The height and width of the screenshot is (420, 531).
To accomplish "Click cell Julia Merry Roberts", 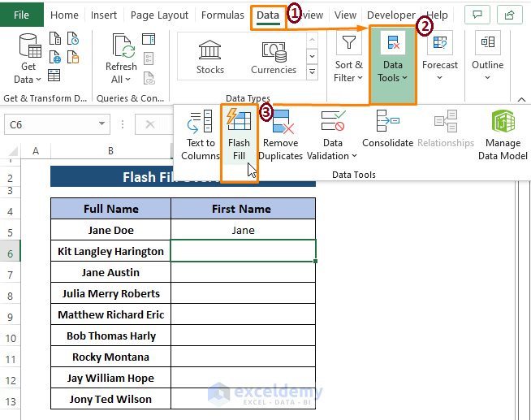I will tap(110, 293).
